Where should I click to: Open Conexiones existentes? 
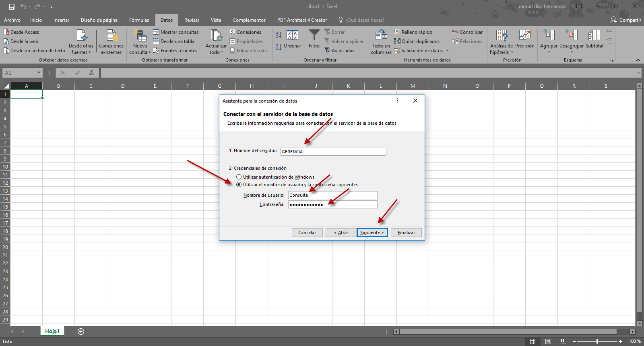[x=111, y=42]
